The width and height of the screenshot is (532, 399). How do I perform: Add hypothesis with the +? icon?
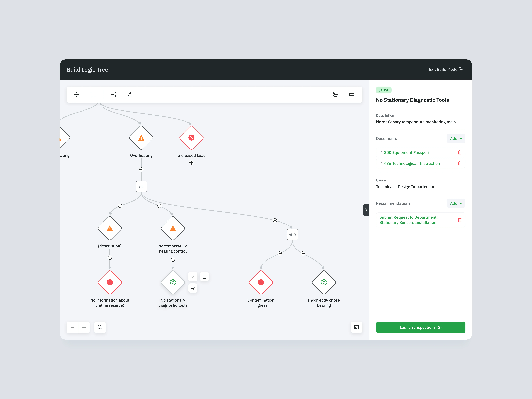(193, 288)
